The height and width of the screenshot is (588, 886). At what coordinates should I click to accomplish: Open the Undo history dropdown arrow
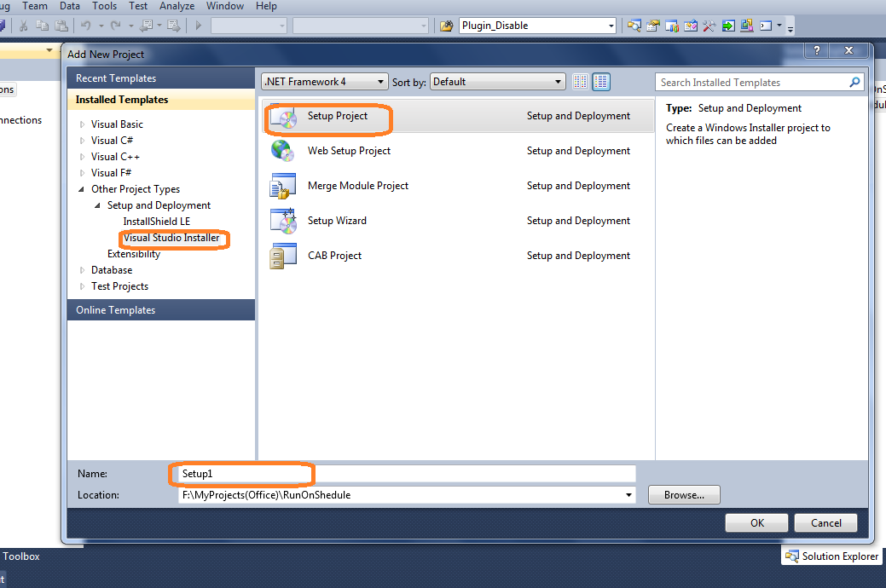pos(101,26)
